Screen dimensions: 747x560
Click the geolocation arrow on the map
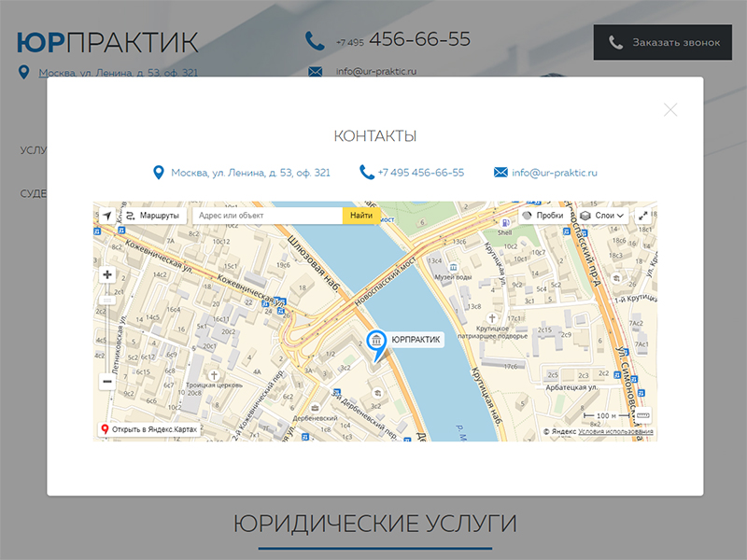(x=106, y=216)
